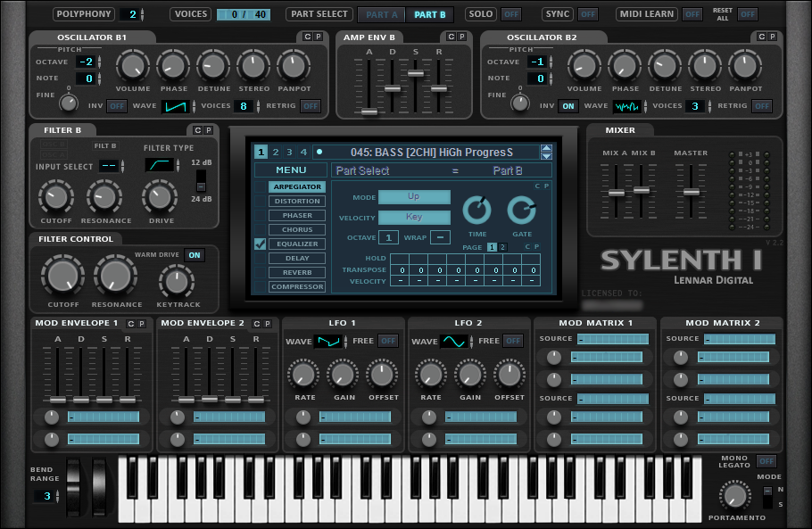Enable the Reverb effect checkbox
812x529 pixels.
(x=260, y=272)
